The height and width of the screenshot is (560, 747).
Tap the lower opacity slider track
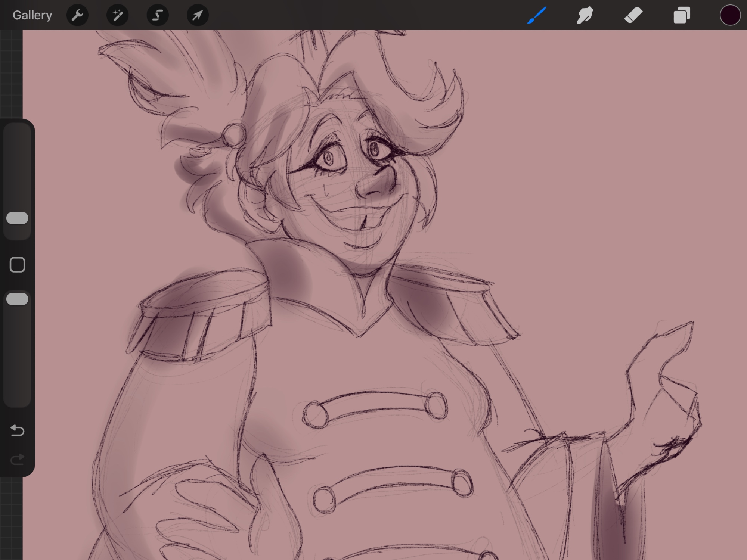tap(17, 355)
